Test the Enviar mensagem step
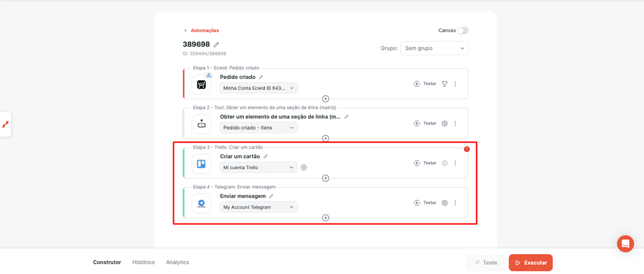 (425, 203)
